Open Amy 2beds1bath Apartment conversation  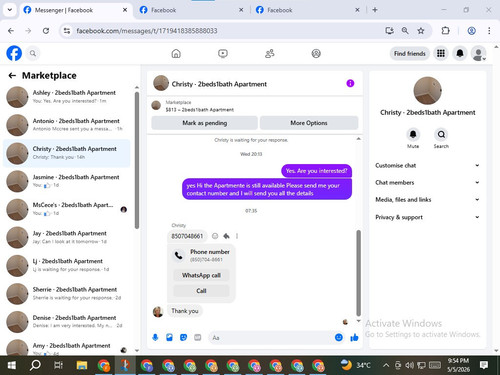tap(67, 346)
